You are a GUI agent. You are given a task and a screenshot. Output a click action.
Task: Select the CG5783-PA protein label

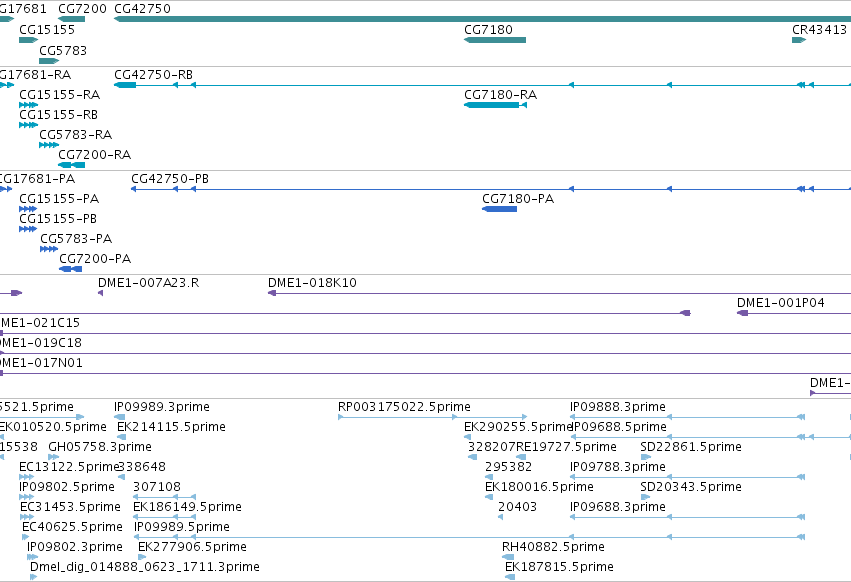coord(76,239)
